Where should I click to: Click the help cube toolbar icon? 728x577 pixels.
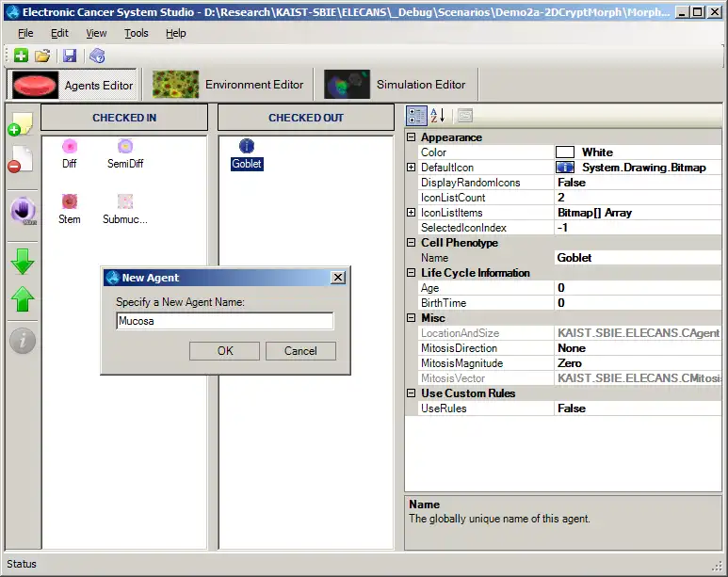point(97,56)
